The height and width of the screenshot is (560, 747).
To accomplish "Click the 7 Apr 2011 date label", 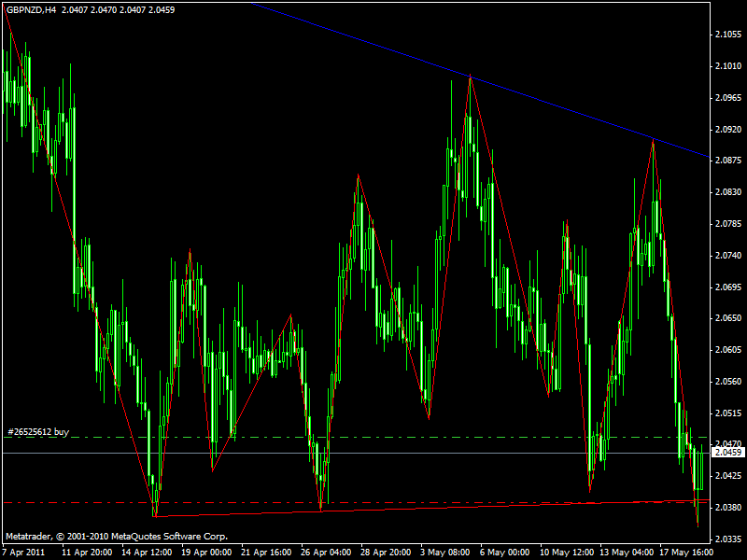I will (24, 552).
